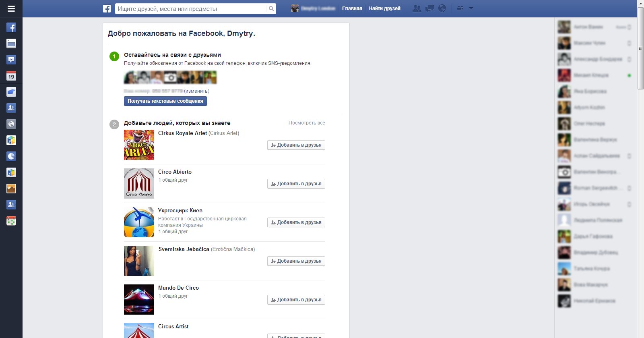Click '1 общий друг' under Circo Abierto
644x338 pixels.
point(173,180)
